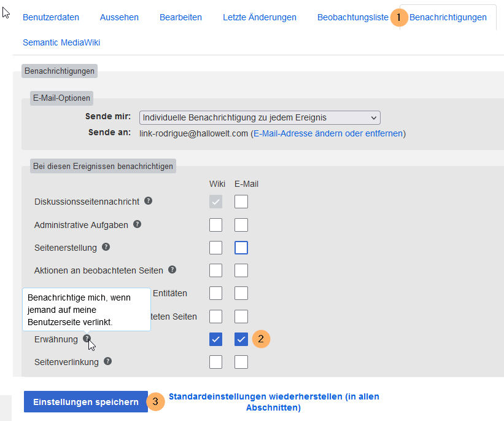Click Einstellungen speichern button
Image resolution: width=504 pixels, height=421 pixels.
86,402
